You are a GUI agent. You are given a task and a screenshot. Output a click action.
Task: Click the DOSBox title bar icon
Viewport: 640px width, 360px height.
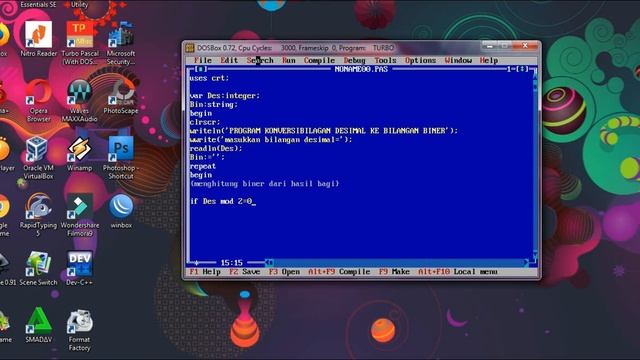(x=190, y=48)
